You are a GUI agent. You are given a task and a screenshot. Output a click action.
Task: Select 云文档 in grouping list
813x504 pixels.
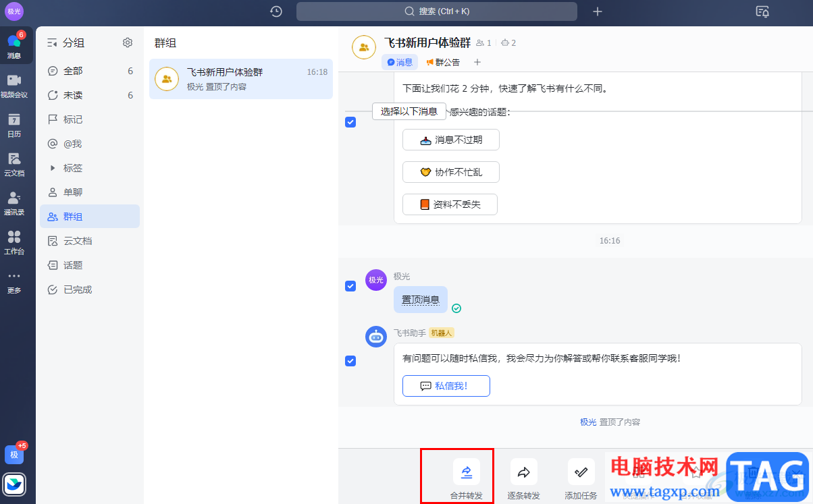pos(90,241)
